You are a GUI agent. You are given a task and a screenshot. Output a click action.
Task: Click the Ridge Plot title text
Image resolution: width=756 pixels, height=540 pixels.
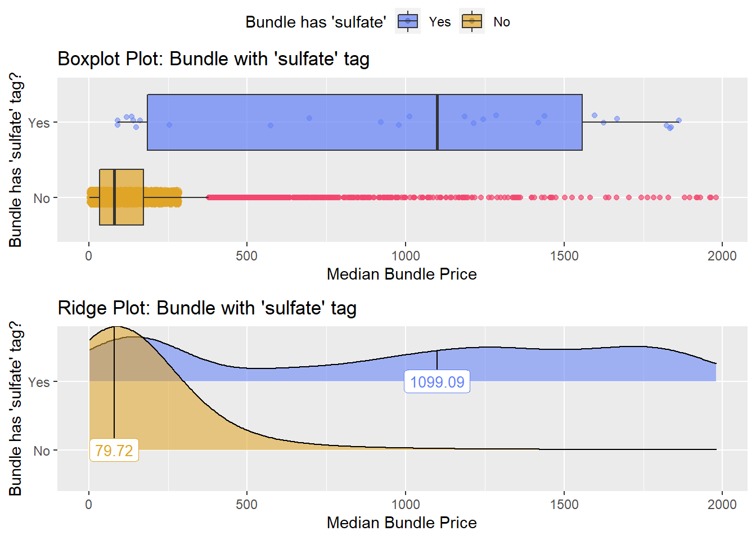tap(207, 308)
